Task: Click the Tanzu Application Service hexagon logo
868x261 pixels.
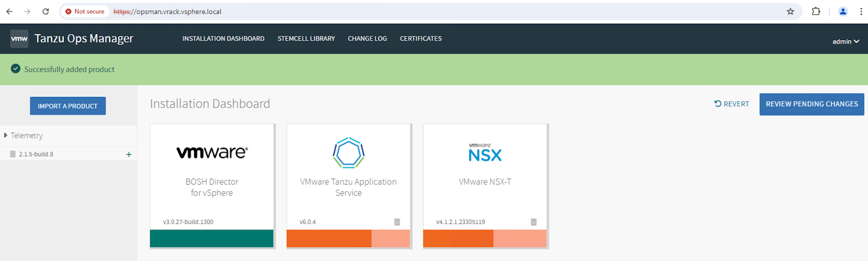Action: pyautogui.click(x=348, y=153)
